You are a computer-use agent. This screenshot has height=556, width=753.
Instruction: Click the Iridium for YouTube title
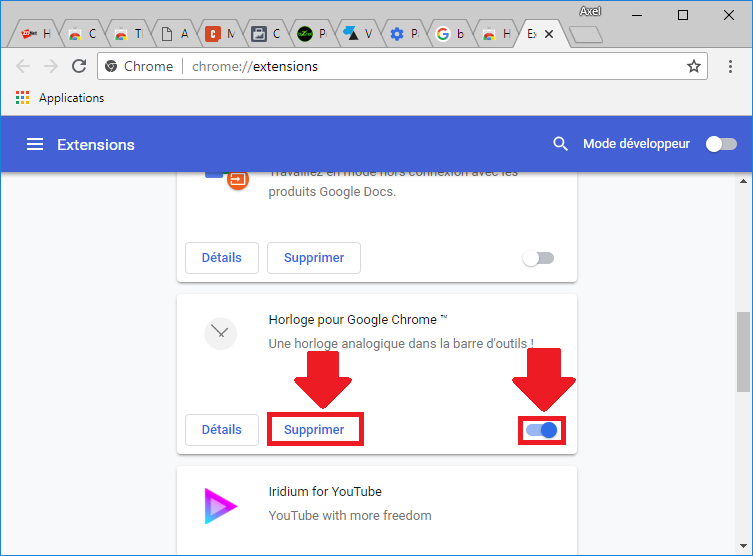(x=325, y=492)
